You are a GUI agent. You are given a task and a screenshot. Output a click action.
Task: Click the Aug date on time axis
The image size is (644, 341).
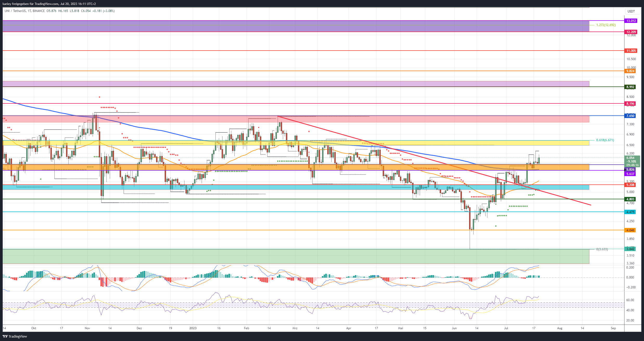[x=560, y=328]
